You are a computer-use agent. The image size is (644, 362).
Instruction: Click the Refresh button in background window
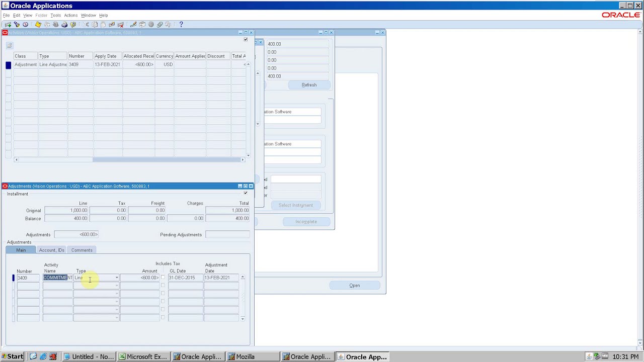coord(309,85)
